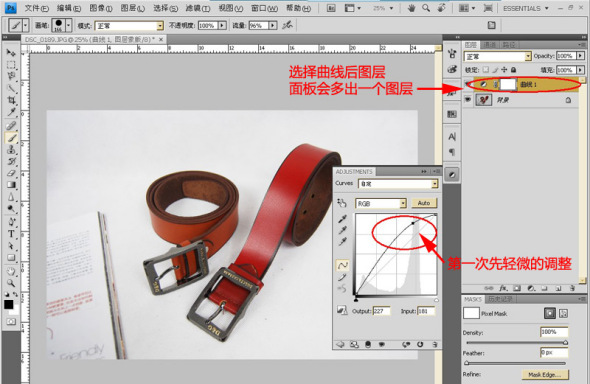Delete layer using Layers panel trash
The width and height of the screenshot is (590, 384).
point(572,288)
